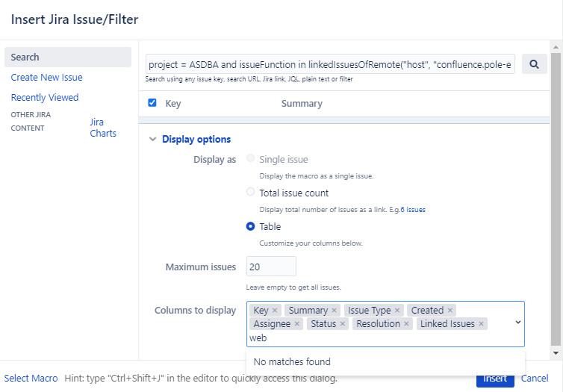Screen dimensions: 563x392
Task: Click the Insert button
Action: (x=495, y=379)
